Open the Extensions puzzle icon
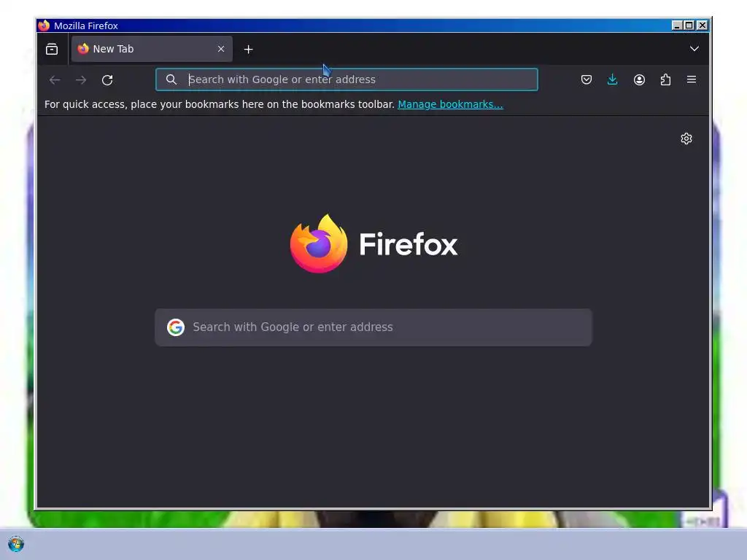The height and width of the screenshot is (560, 747). point(665,79)
